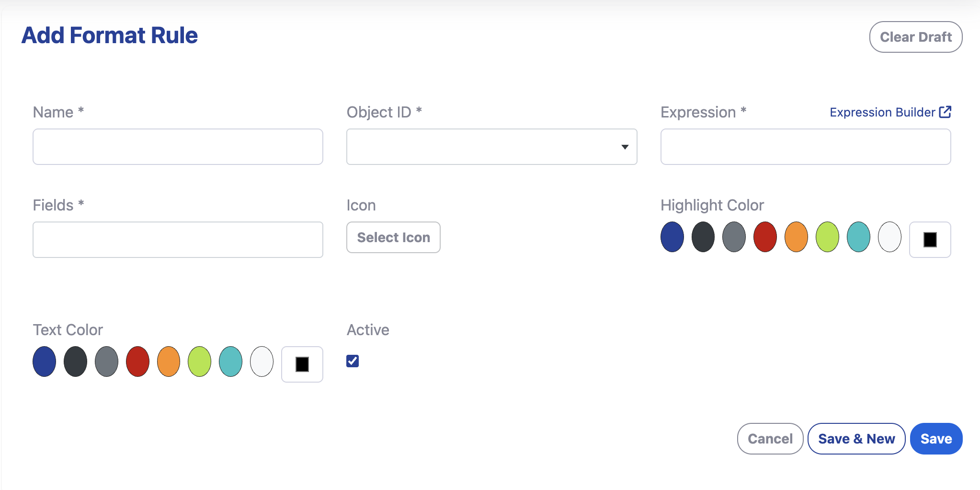Choose the teal Highlight Color swatch
Screen dimensions: 980x490
(x=858, y=237)
